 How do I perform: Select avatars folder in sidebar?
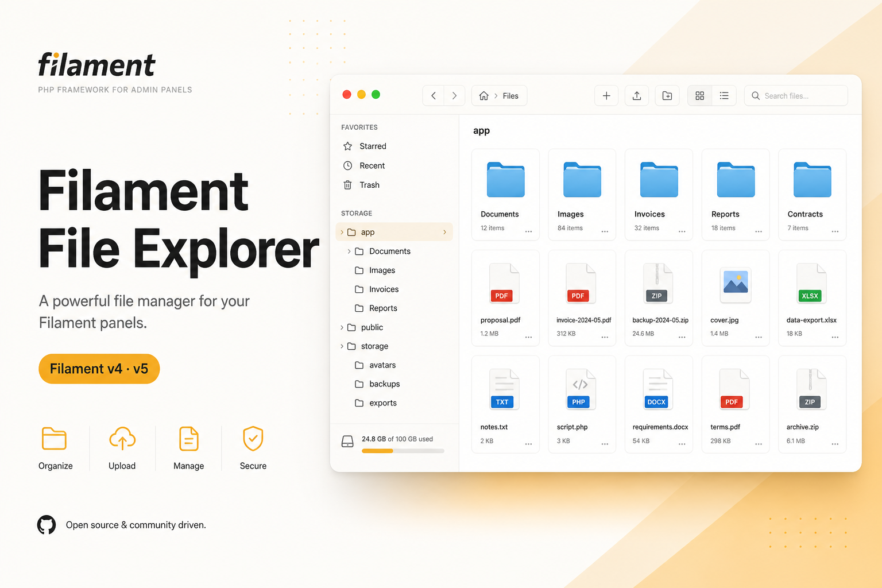pos(382,365)
